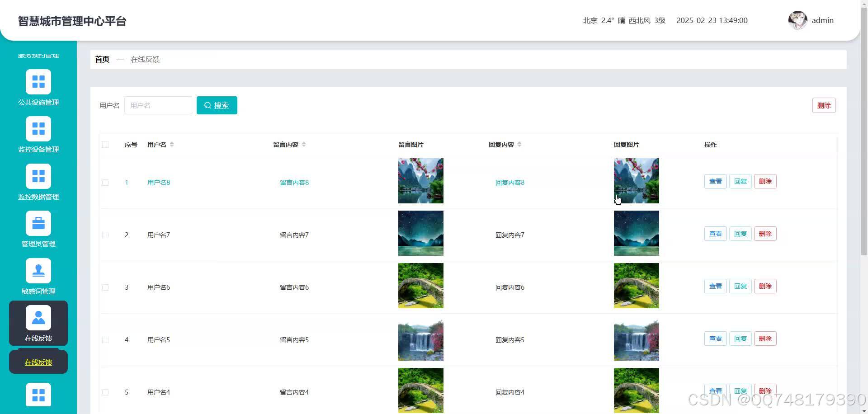Click 查看 for 用户名7 row

point(716,234)
